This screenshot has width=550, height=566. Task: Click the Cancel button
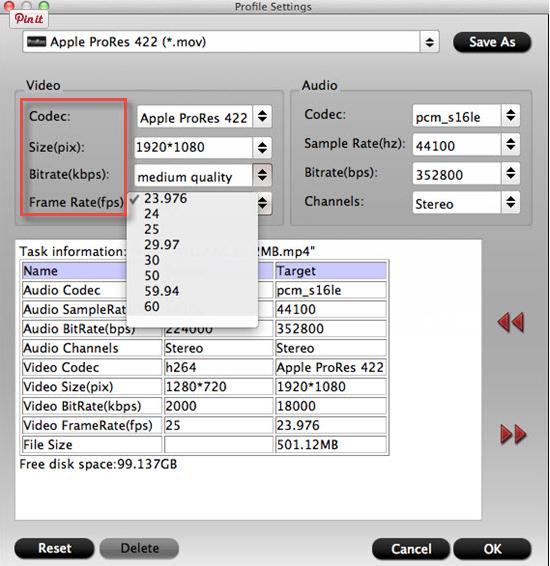tap(411, 549)
